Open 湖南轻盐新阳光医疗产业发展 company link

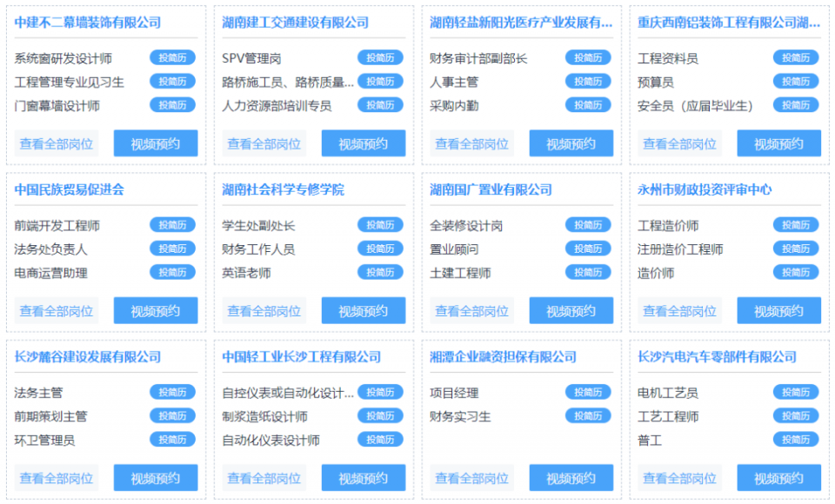521,23
